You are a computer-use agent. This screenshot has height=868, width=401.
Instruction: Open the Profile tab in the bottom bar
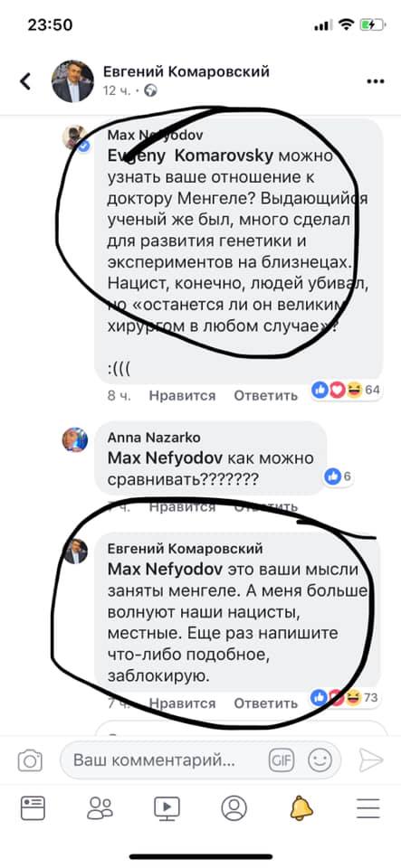tap(234, 807)
